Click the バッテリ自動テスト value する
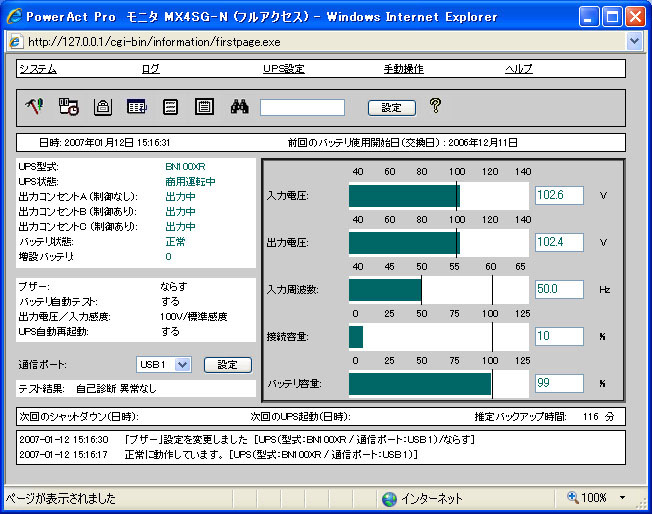This screenshot has width=652, height=514. [170, 301]
